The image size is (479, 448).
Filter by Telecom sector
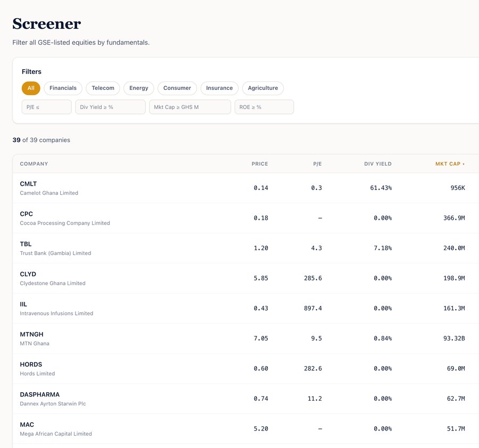click(x=103, y=88)
